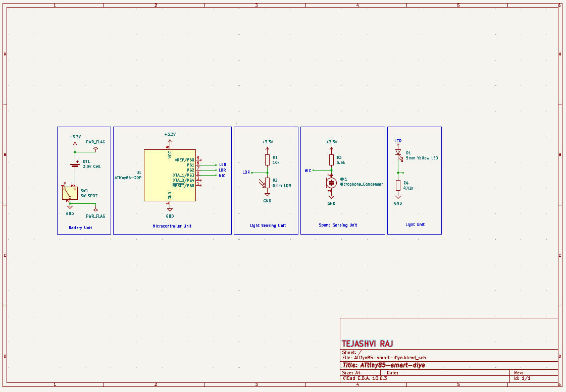Click no-connect marker on RESET/PB5 pin 1
This screenshot has width=566, height=392.
pyautogui.click(x=200, y=185)
